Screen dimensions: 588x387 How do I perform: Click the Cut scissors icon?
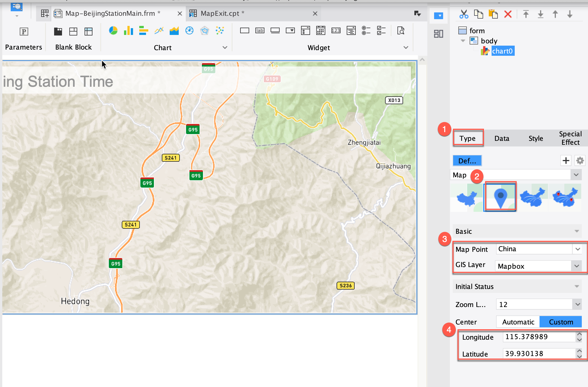[x=464, y=14]
